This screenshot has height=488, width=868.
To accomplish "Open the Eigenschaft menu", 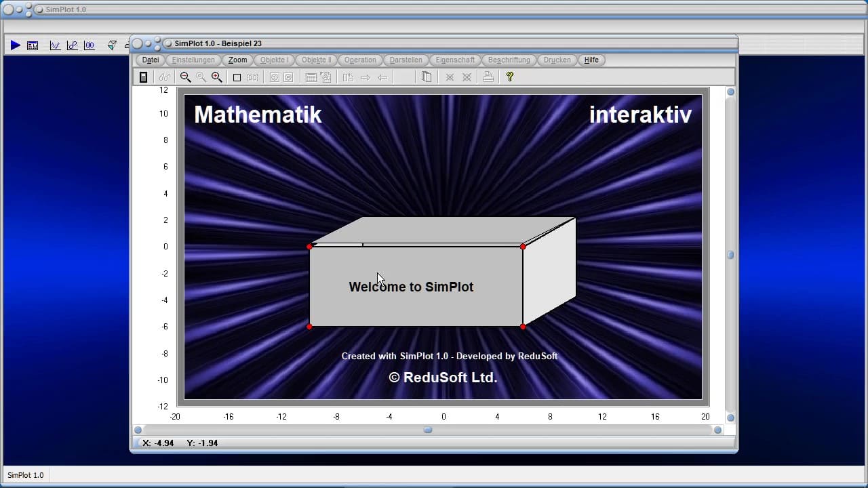I will tap(455, 60).
